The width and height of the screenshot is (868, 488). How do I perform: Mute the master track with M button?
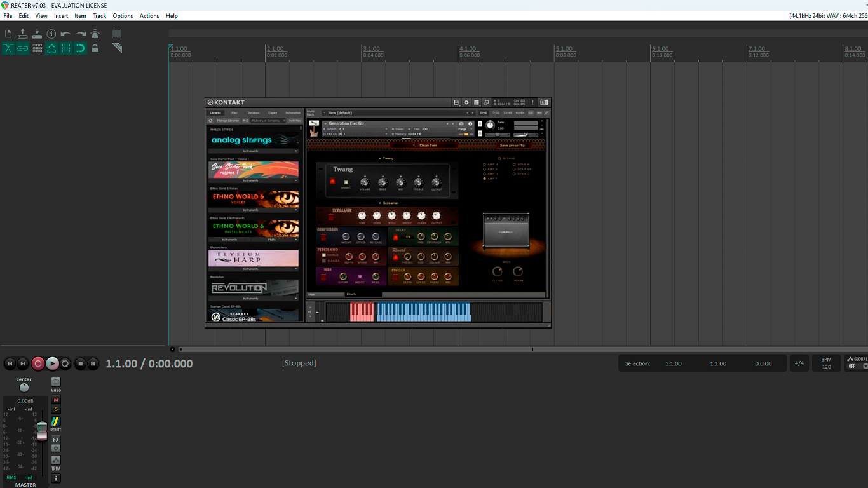pyautogui.click(x=56, y=400)
